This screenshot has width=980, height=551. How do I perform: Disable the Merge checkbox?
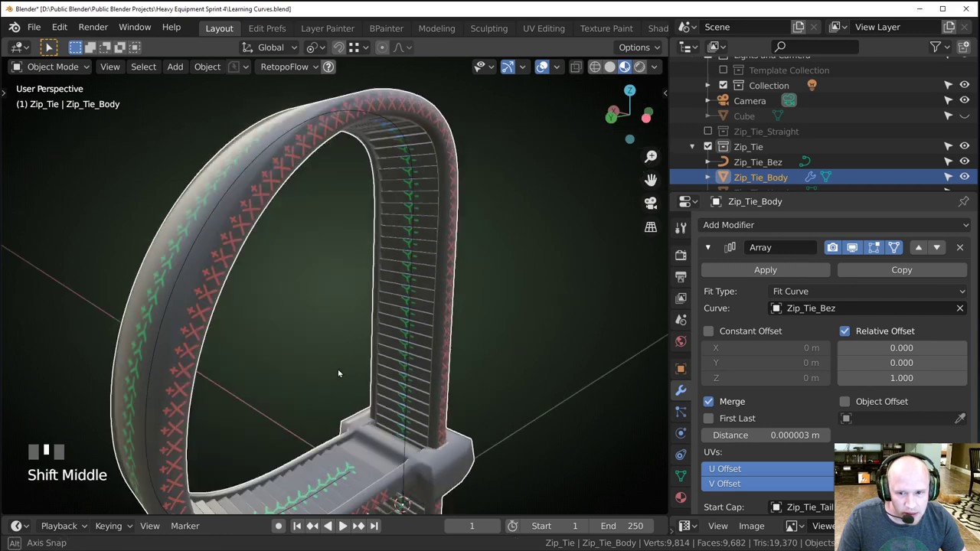tap(709, 402)
